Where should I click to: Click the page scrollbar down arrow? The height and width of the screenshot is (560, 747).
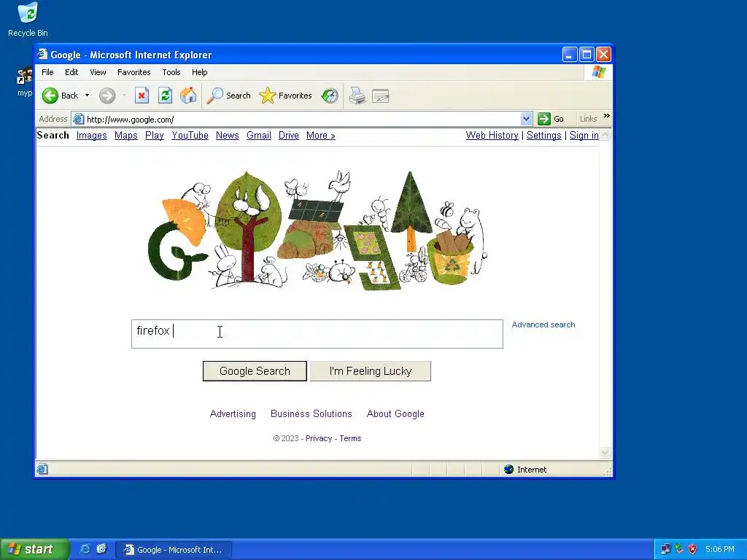pos(605,452)
